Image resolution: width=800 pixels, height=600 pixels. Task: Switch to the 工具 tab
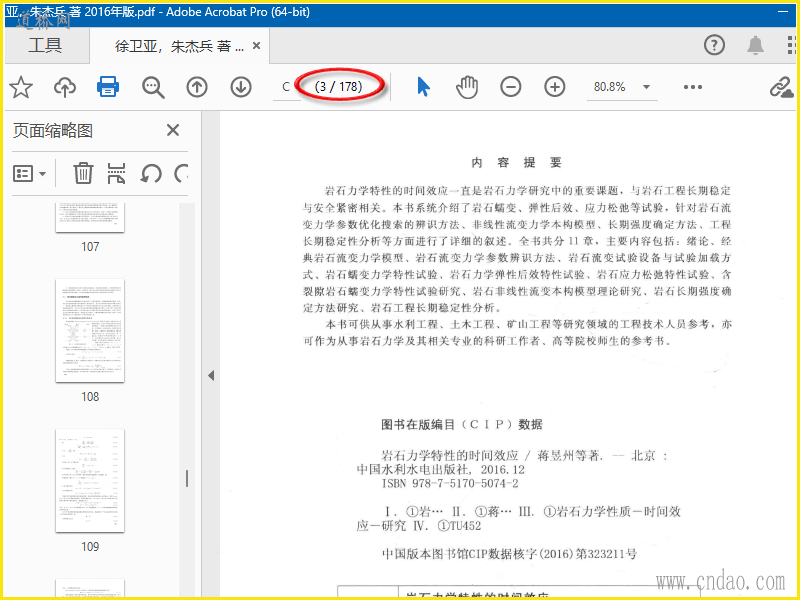[45, 45]
